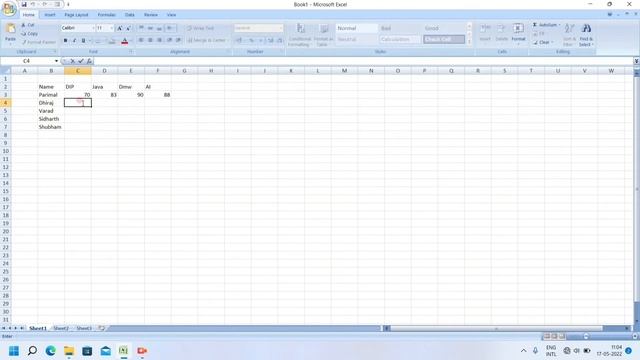Viewport: 640px width, 360px height.
Task: Open the Font name combo box
Action: (x=78, y=28)
